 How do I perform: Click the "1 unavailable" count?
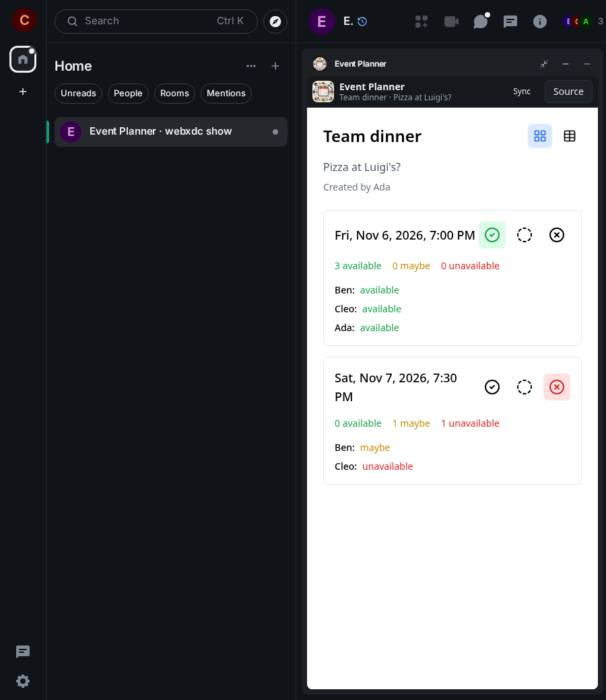pos(470,423)
